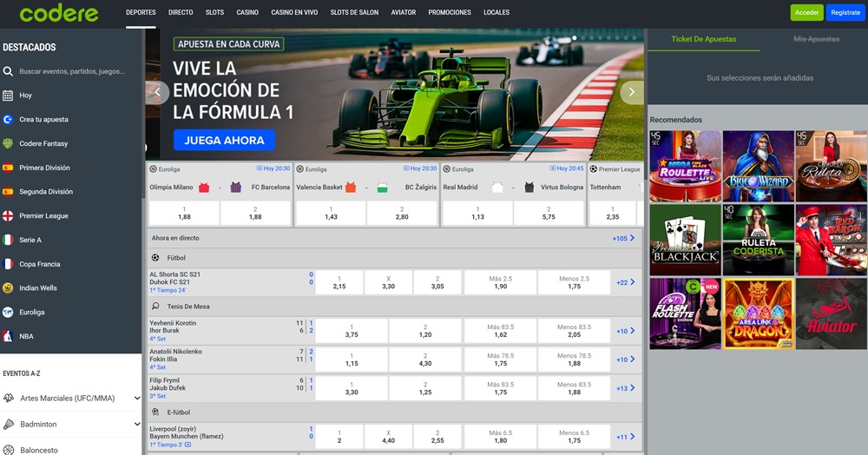Open +13 markets for Filip Fryml match
Image resolution: width=868 pixels, height=455 pixels.
click(626, 388)
